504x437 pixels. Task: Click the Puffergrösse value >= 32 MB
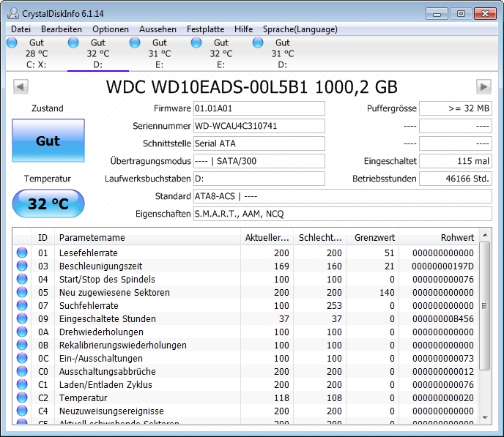pos(456,108)
